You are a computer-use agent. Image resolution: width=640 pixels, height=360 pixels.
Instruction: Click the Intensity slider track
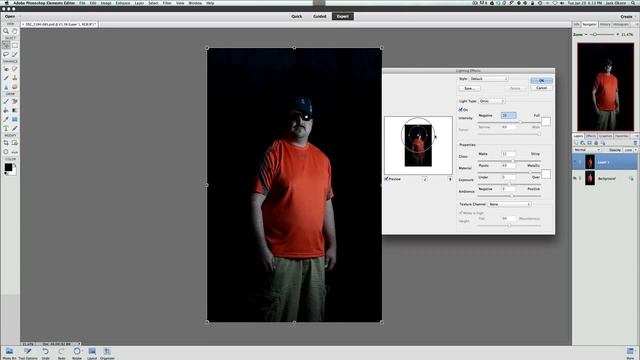[509, 122]
